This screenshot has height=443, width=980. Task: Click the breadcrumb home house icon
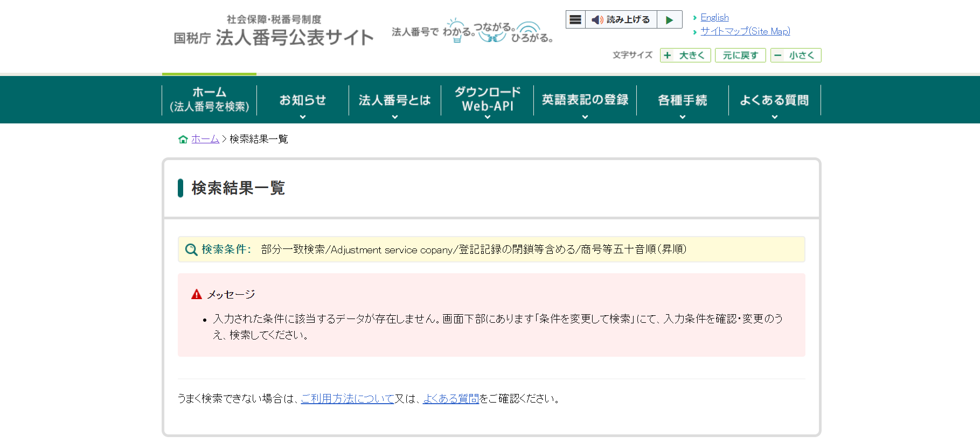183,139
